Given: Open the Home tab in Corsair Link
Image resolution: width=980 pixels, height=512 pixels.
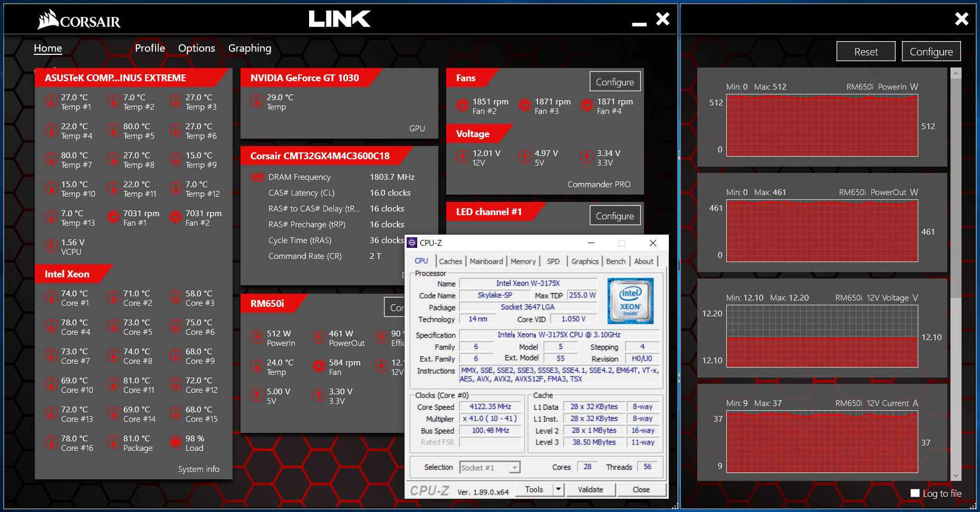Looking at the screenshot, I should (x=48, y=48).
